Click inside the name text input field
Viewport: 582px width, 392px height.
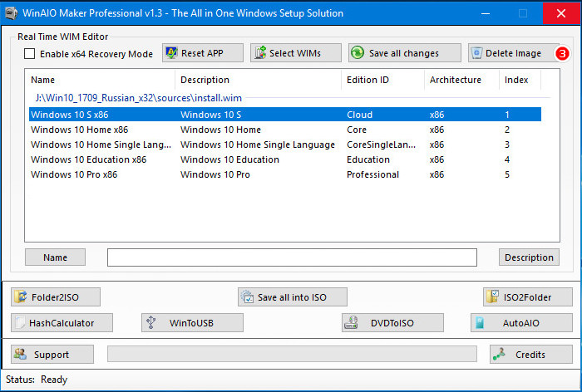(x=292, y=257)
